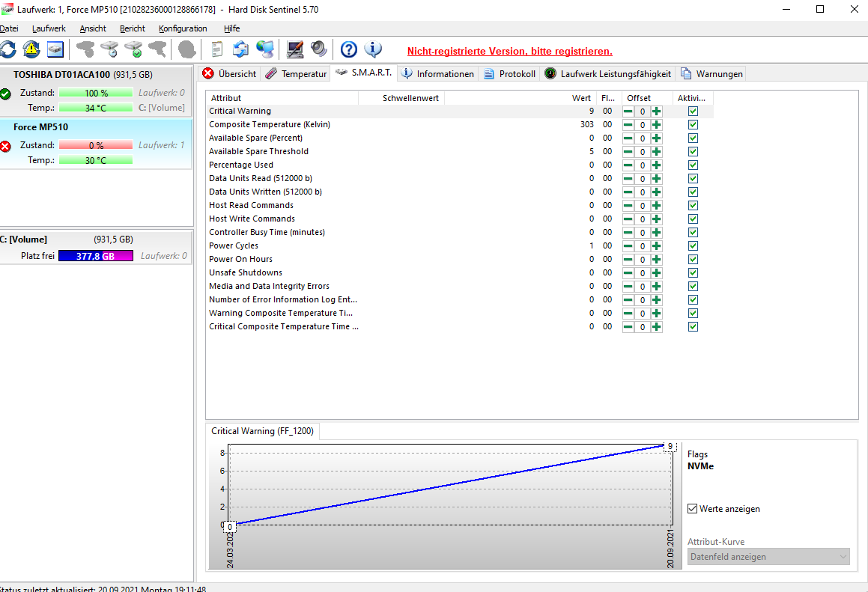The width and height of the screenshot is (868, 592).
Task: Uncheck the Composite Temperature (Kelvin) active checkbox
Action: tap(693, 124)
